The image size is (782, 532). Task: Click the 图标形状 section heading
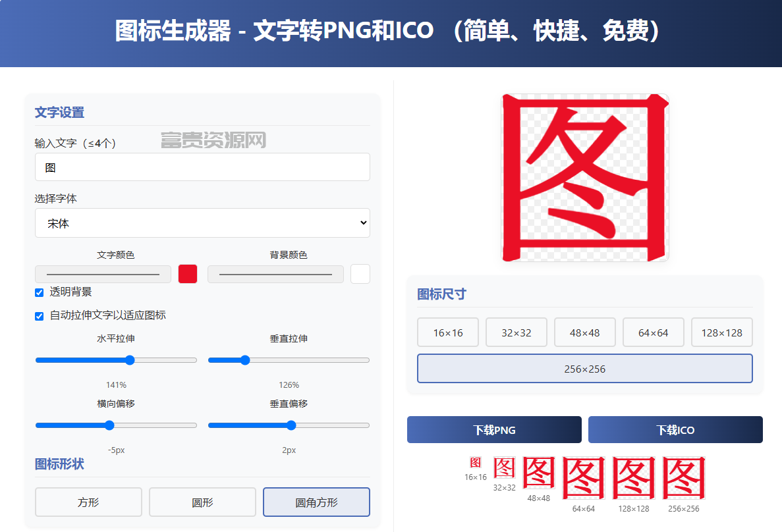click(x=59, y=464)
